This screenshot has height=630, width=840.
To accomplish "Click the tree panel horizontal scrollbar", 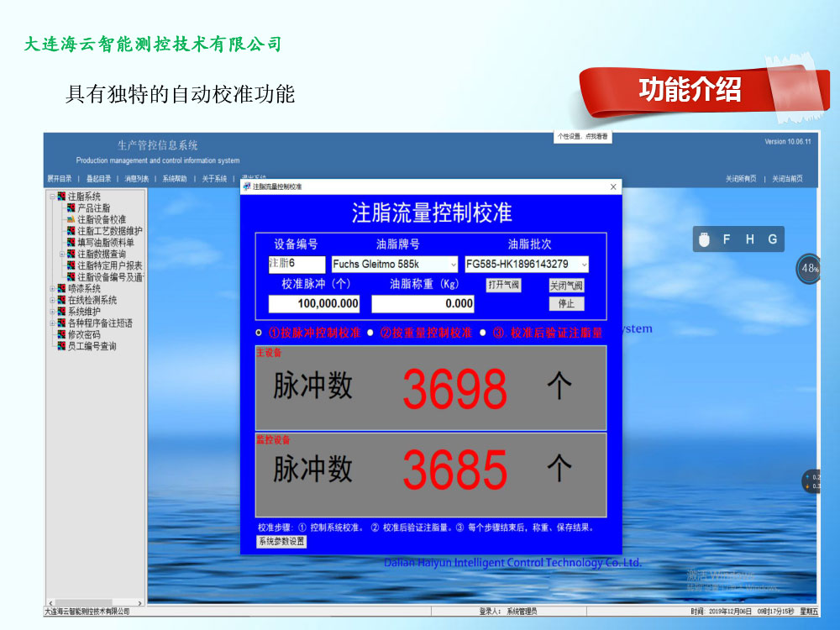I will [94, 603].
